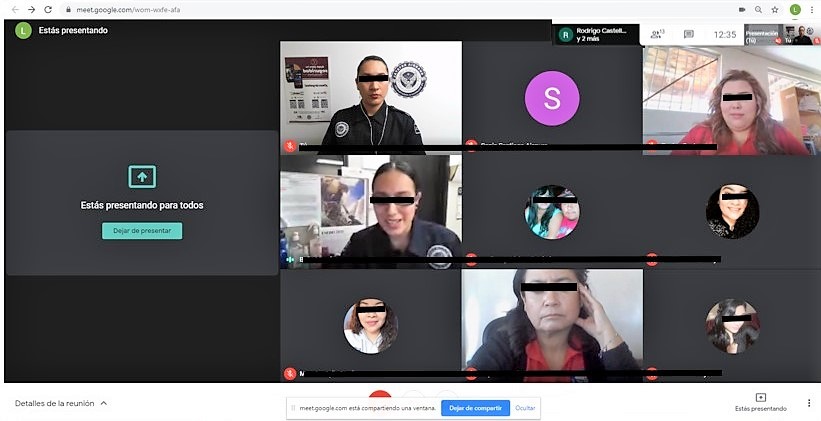
Task: Select the participant tile with purple S avatar
Action: click(x=551, y=97)
